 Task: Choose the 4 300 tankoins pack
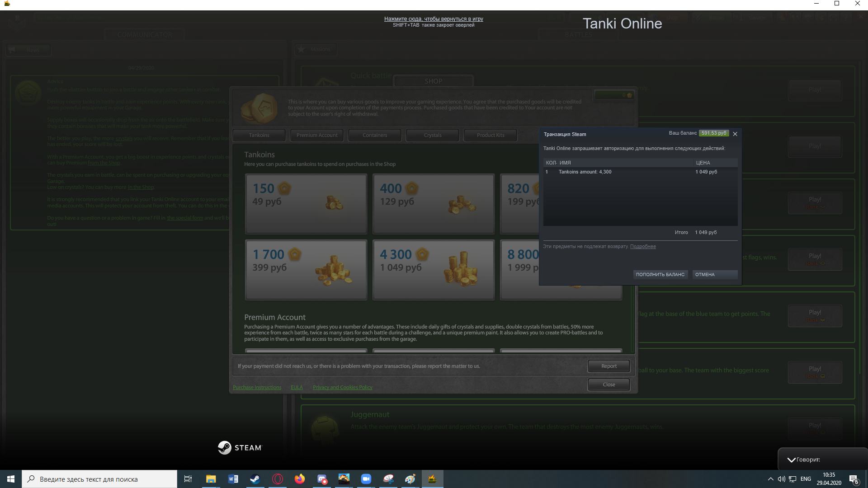[434, 270]
